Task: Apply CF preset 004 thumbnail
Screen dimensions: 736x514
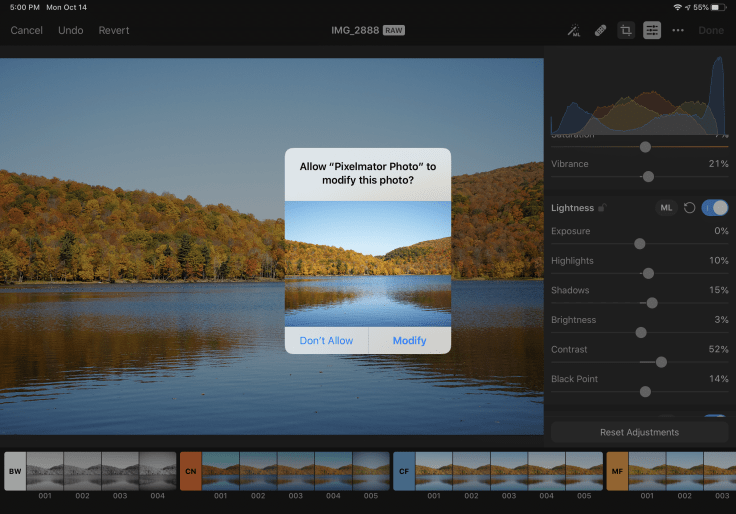Action: coord(546,471)
